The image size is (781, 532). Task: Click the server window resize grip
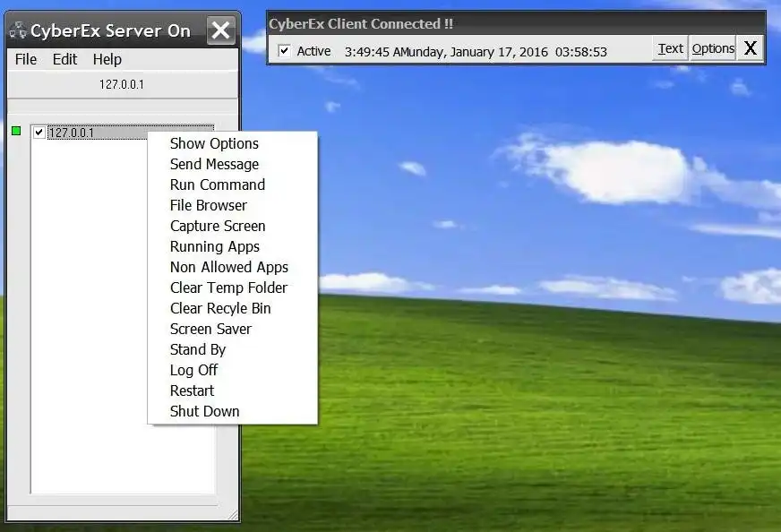pyautogui.click(x=233, y=515)
